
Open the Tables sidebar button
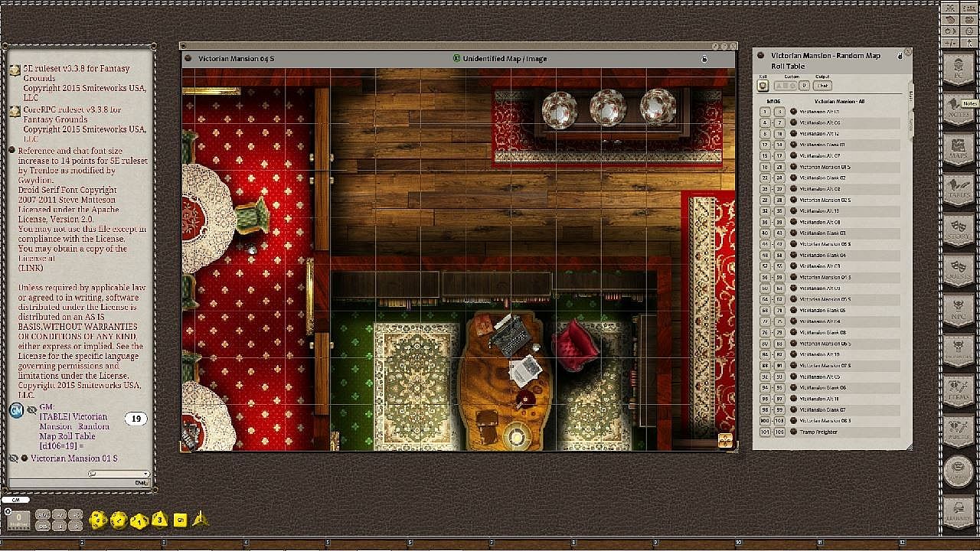(x=958, y=188)
